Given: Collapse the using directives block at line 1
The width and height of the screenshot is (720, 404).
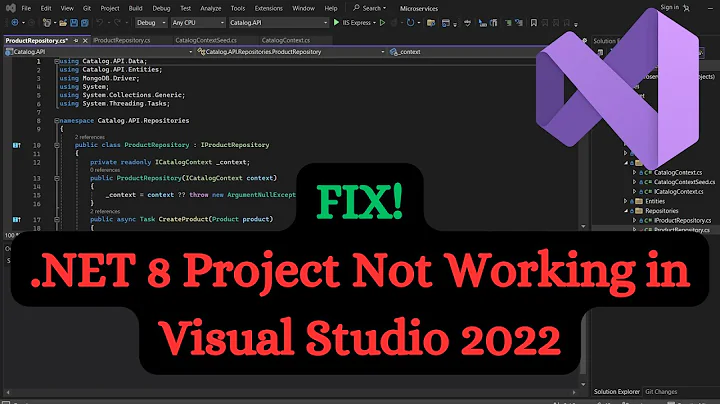Looking at the screenshot, I should 56,61.
